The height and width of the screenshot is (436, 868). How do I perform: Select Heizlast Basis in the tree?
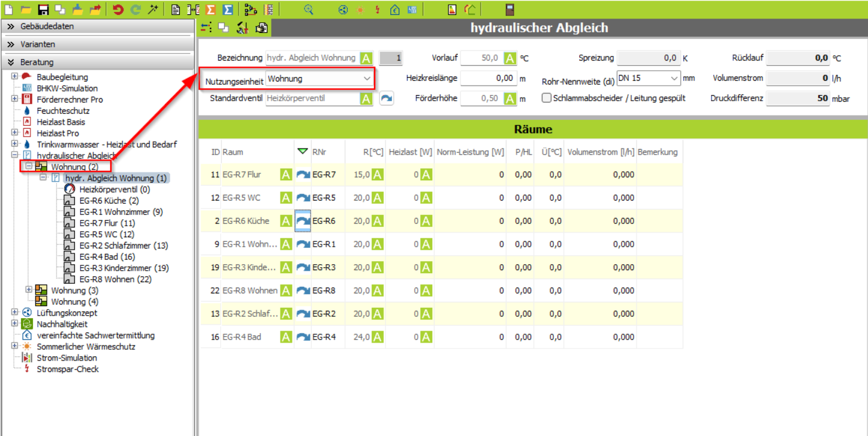[61, 122]
